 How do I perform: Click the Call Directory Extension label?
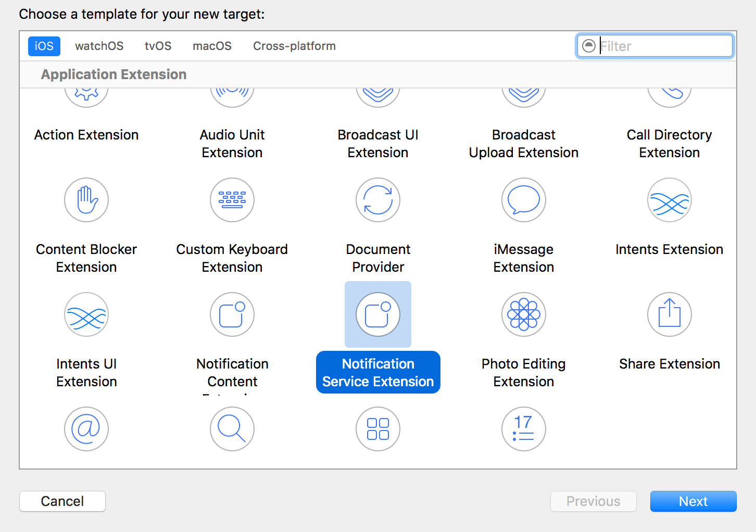[x=670, y=144]
